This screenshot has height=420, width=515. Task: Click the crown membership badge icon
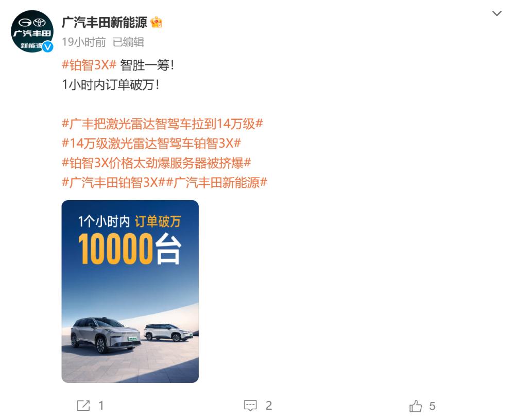157,22
